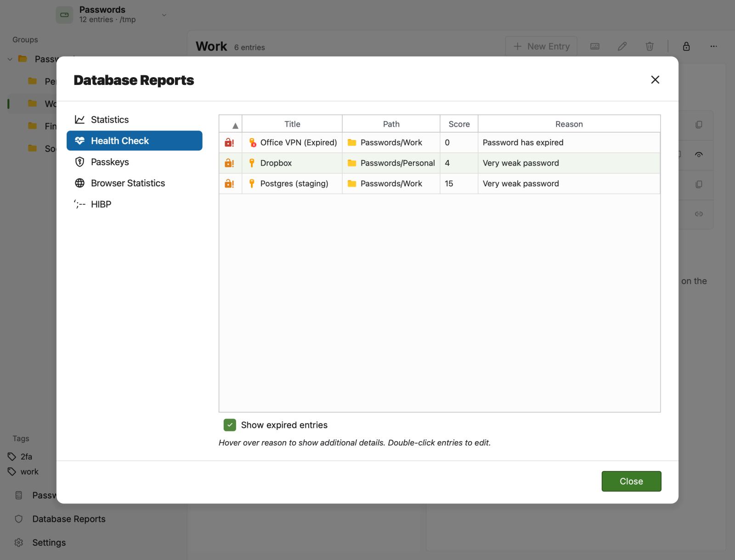Toggle the eye password visibility icon
This screenshot has width=735, height=560.
pyautogui.click(x=699, y=155)
